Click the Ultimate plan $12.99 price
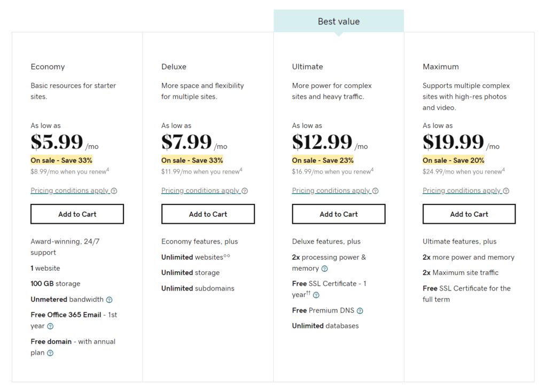This screenshot has width=547, height=392. click(x=322, y=142)
